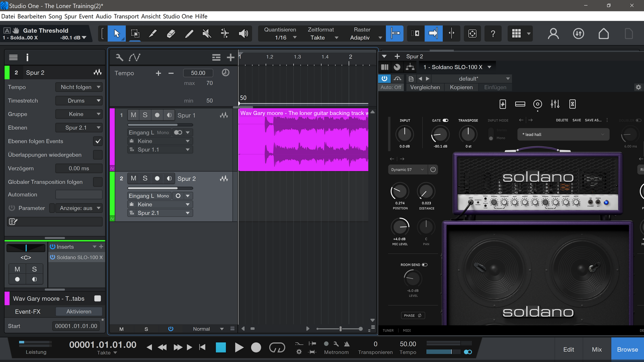Open the Soldano mixer sliders icon

point(555,104)
